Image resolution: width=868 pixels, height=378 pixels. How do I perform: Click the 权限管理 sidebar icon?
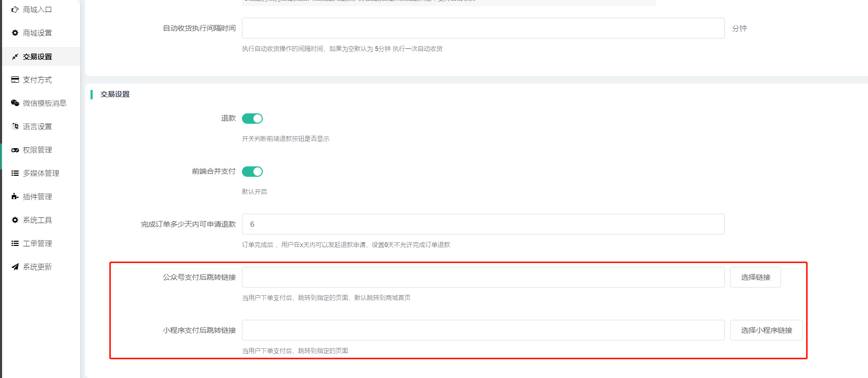[15, 150]
